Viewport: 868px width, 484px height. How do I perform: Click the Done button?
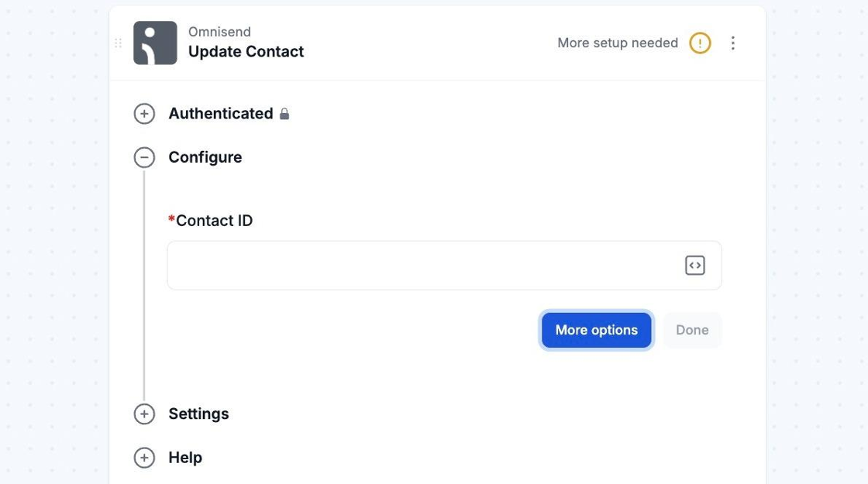click(692, 330)
